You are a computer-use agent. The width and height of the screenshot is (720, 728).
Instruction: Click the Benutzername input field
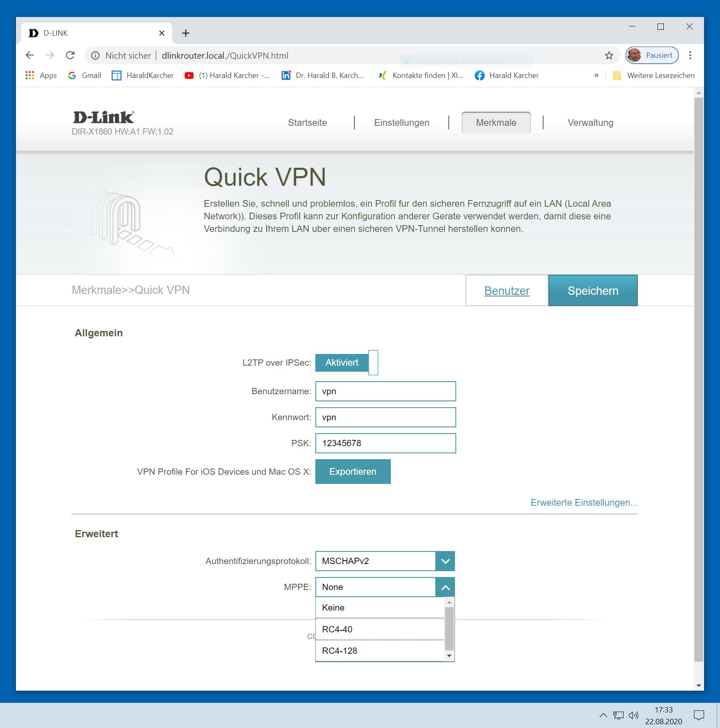386,391
